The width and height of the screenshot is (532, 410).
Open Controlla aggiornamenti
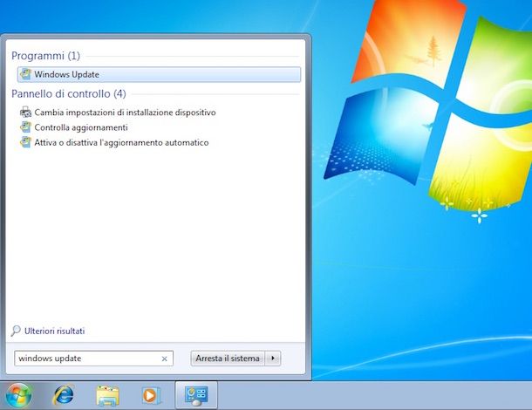[81, 127]
